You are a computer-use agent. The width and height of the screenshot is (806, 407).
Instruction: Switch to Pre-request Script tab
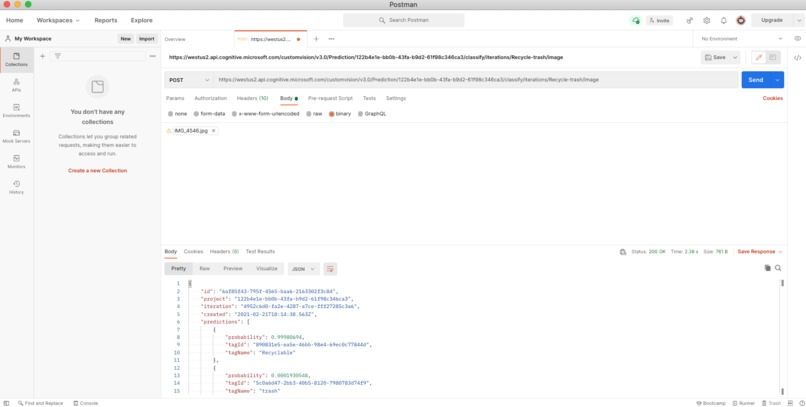(x=330, y=98)
